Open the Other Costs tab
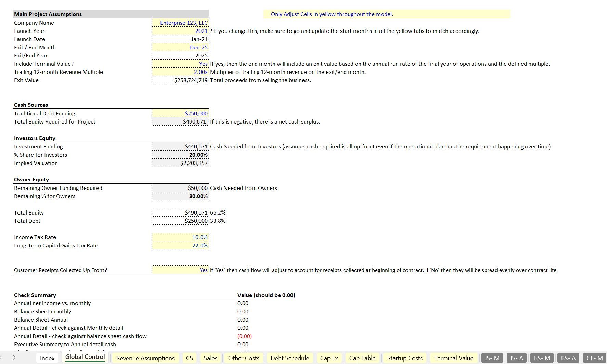 [x=244, y=358]
